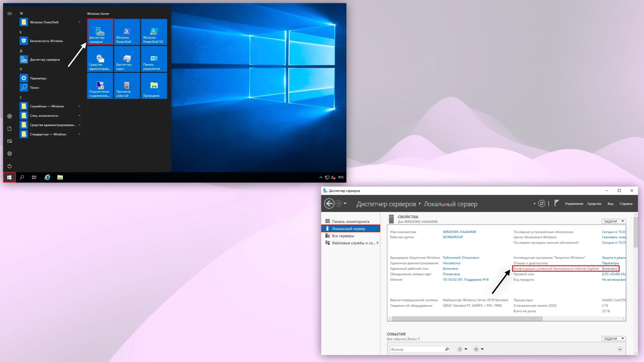Open Панель управления tile
The image size is (644, 362).
point(154,59)
